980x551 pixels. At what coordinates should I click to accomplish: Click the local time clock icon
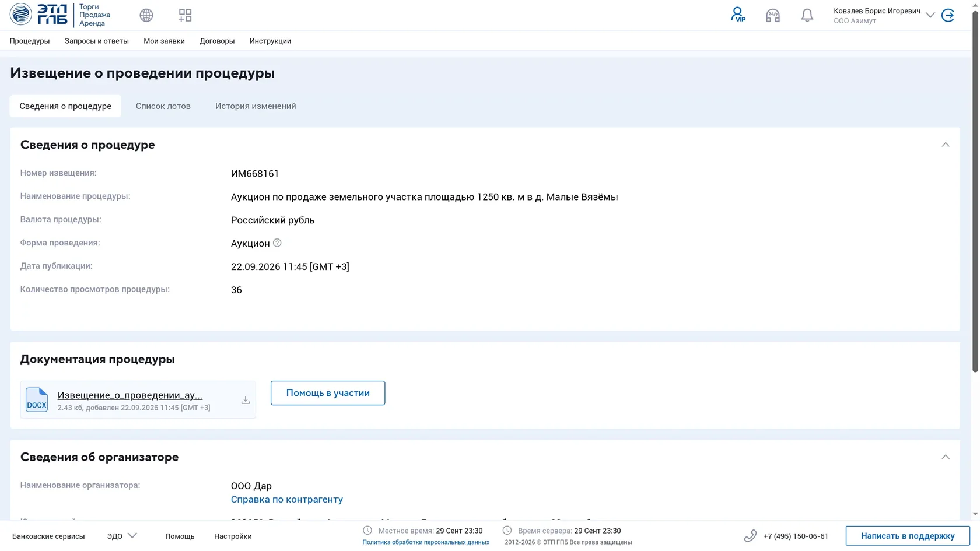click(367, 531)
